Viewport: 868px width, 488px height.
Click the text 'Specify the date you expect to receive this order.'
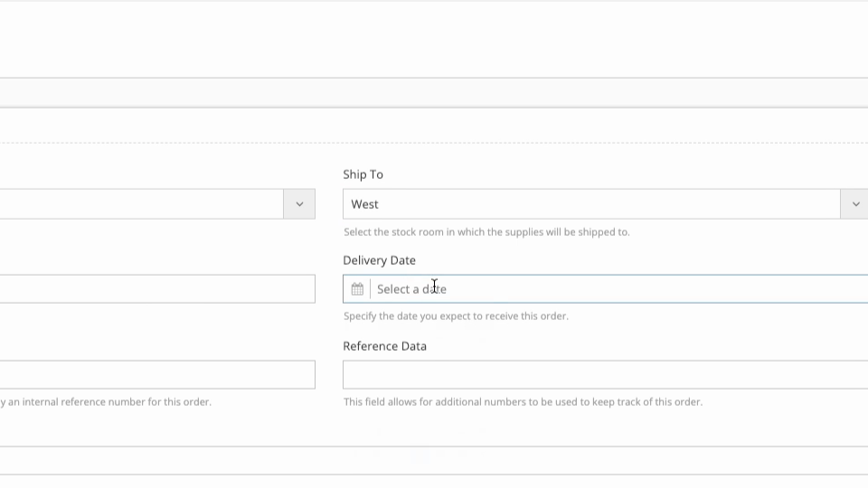click(456, 316)
